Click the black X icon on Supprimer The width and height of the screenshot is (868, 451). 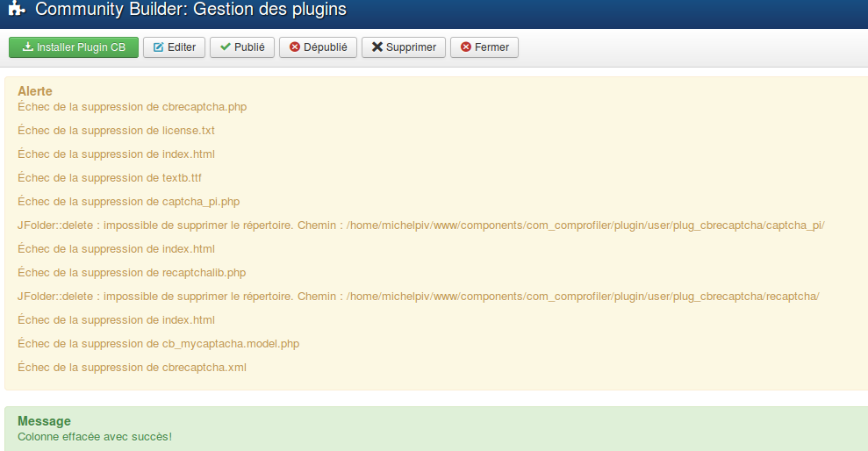377,47
